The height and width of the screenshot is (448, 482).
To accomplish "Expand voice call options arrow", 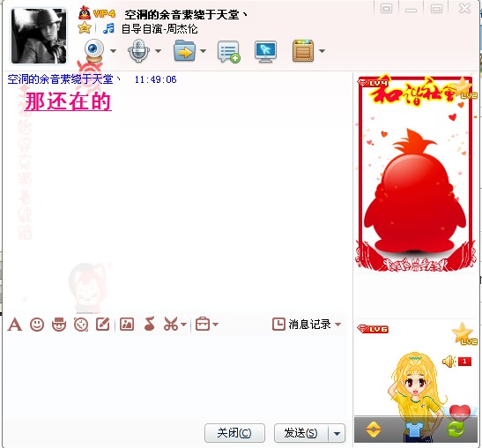I will point(158,51).
